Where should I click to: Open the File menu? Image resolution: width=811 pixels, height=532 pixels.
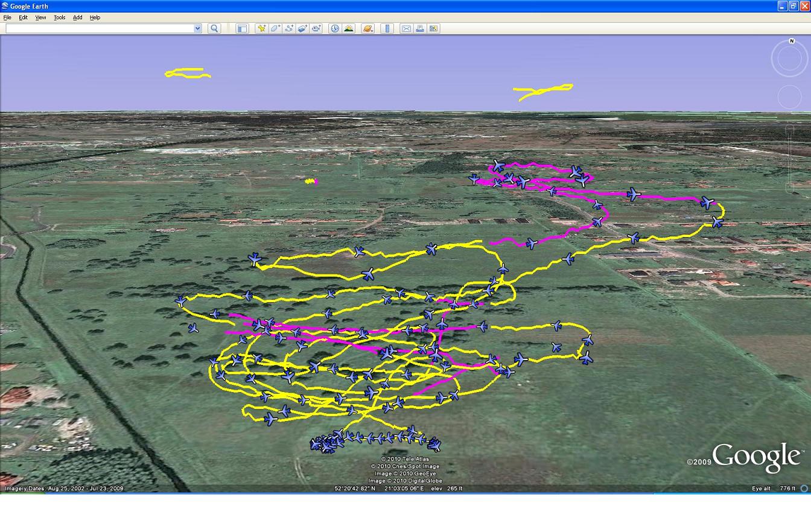coord(7,17)
